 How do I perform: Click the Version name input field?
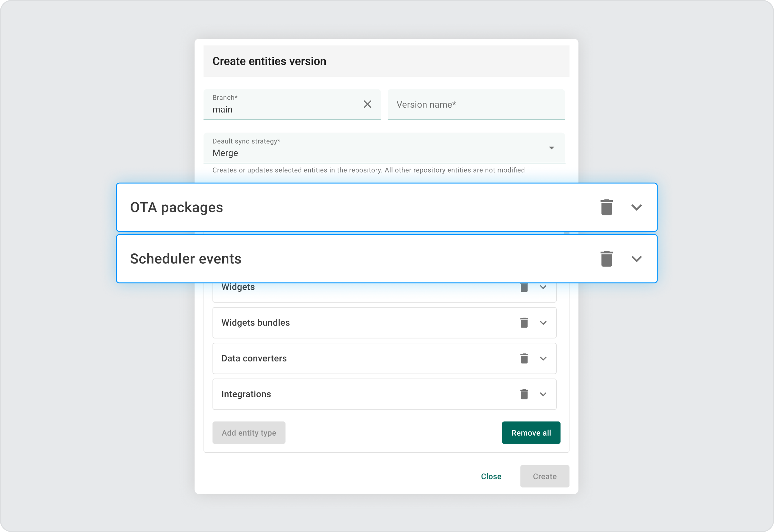click(x=476, y=105)
